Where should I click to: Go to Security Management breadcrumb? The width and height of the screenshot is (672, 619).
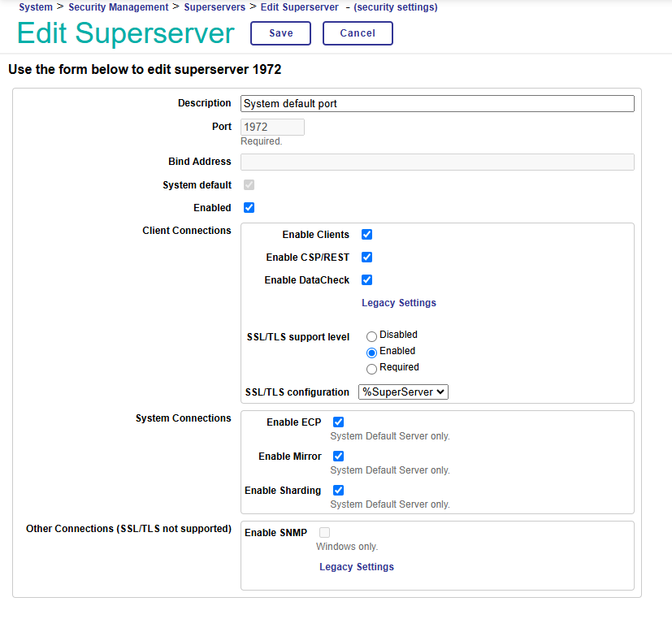pyautogui.click(x=118, y=7)
